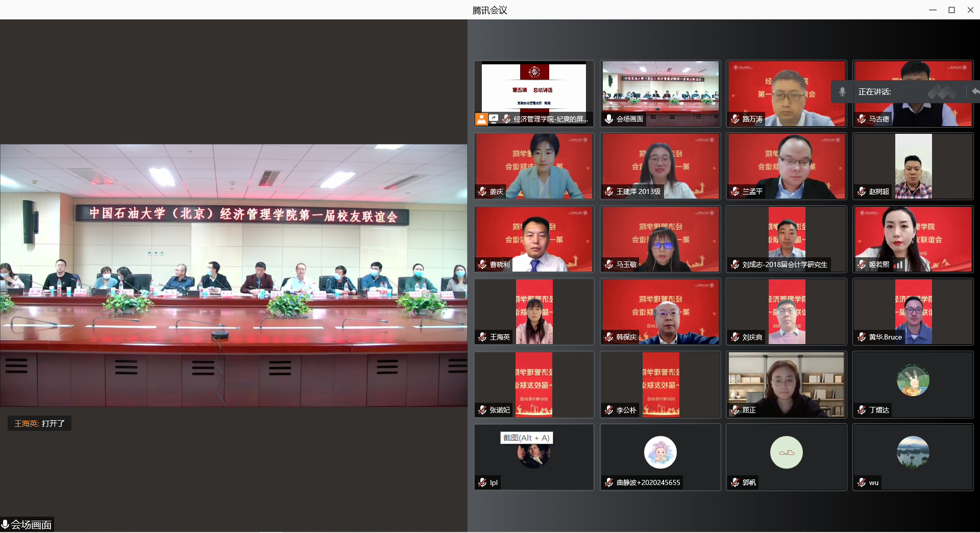Click the 王海英 chat message bubble
The height and width of the screenshot is (533, 980).
coord(39,423)
